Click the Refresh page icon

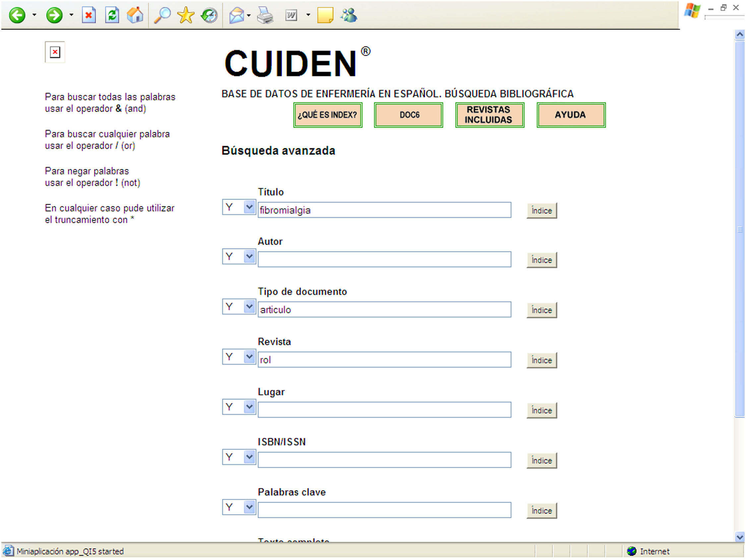point(112,15)
